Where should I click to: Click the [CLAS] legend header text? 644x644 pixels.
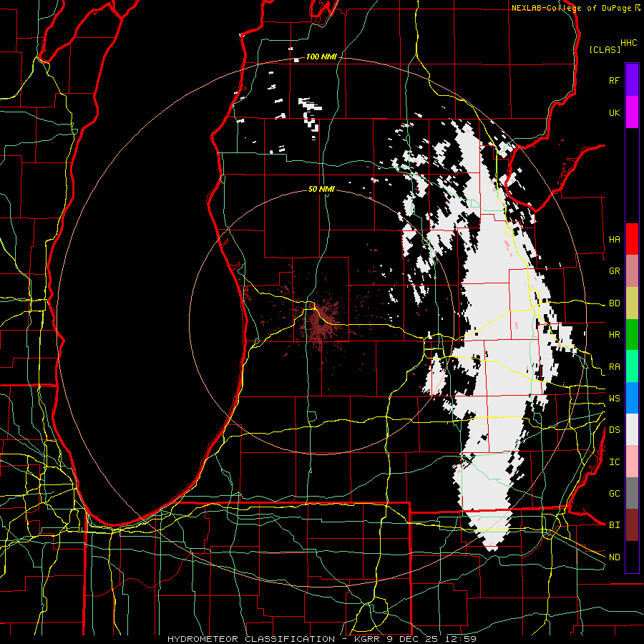pos(605,49)
